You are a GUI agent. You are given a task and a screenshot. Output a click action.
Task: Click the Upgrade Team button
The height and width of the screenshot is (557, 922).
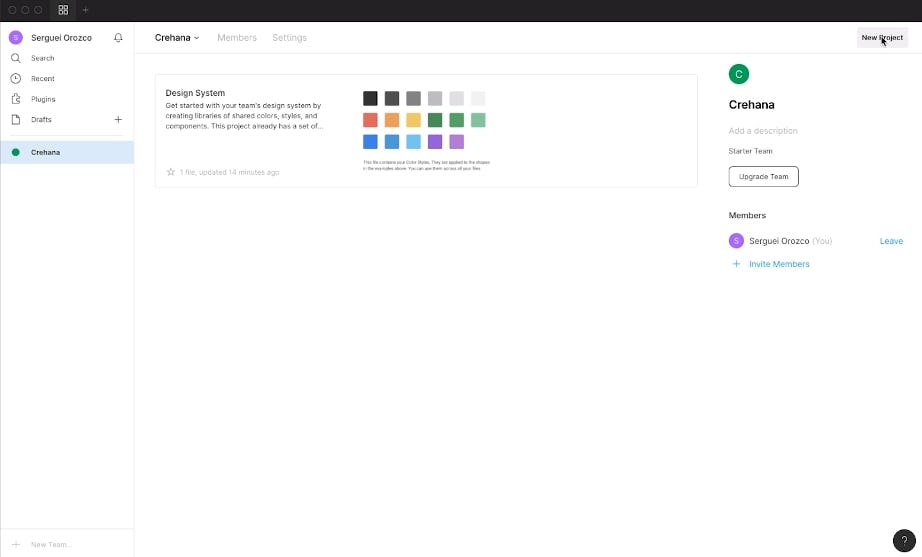[x=763, y=177]
